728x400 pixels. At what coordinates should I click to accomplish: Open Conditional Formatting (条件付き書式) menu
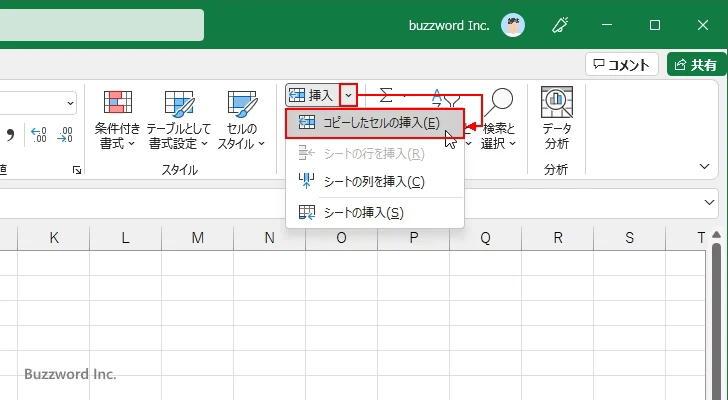pos(117,120)
